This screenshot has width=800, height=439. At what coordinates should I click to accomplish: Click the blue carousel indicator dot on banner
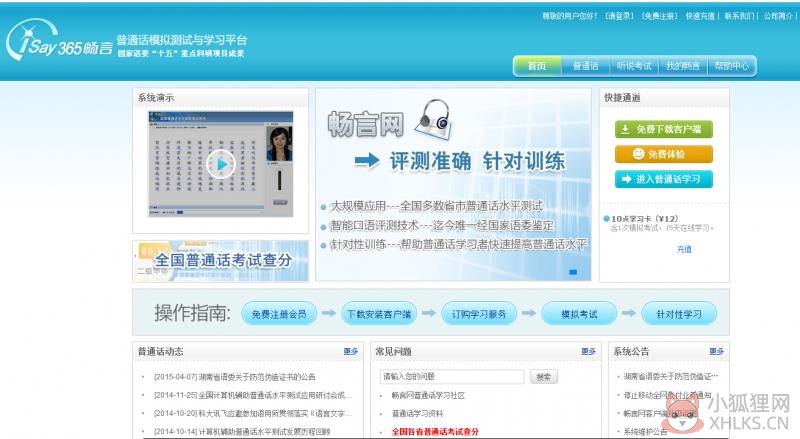click(x=573, y=272)
